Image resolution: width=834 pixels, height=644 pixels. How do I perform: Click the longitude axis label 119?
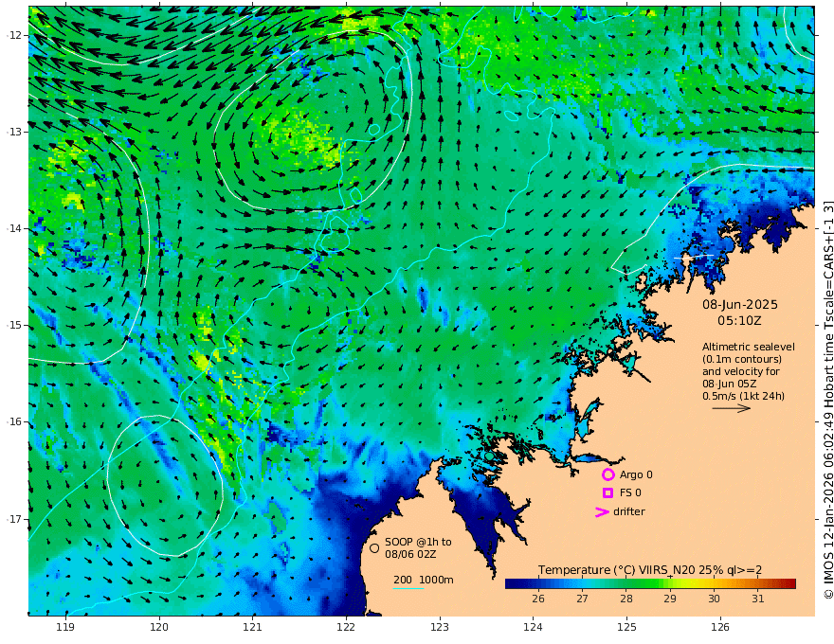(x=65, y=628)
